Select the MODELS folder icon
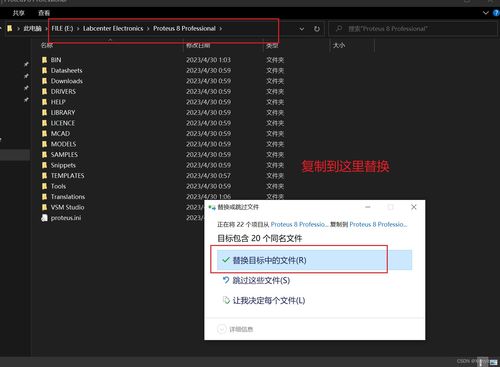The width and height of the screenshot is (500, 367). point(44,144)
